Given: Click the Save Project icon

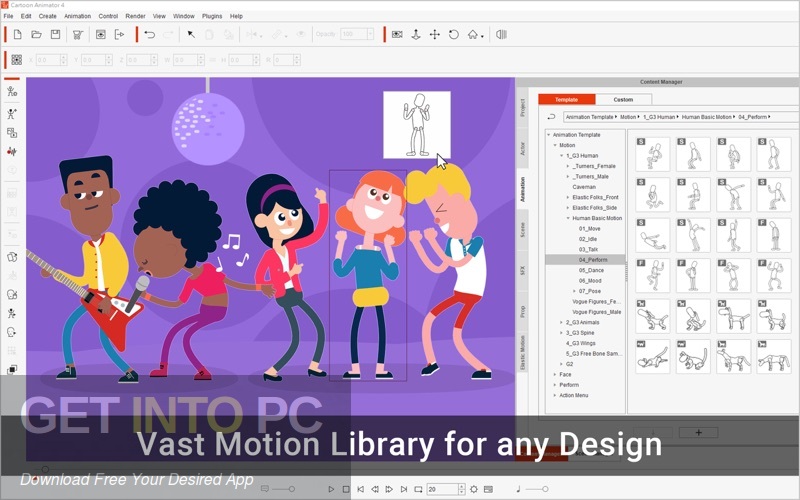Looking at the screenshot, I should (x=56, y=35).
